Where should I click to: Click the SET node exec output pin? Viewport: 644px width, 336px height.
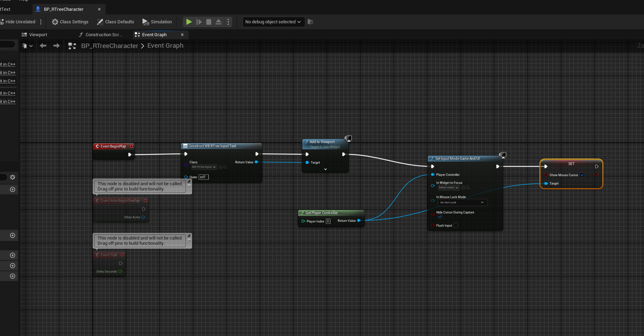click(x=597, y=166)
